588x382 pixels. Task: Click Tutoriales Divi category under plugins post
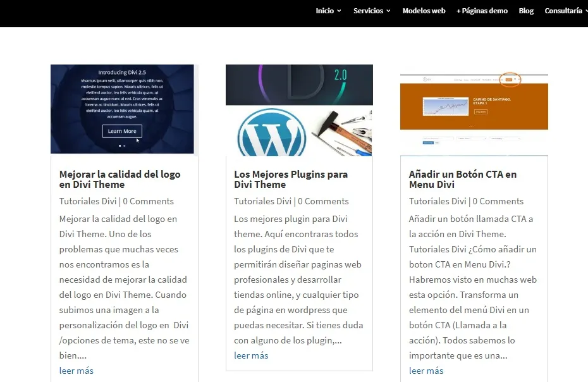262,201
